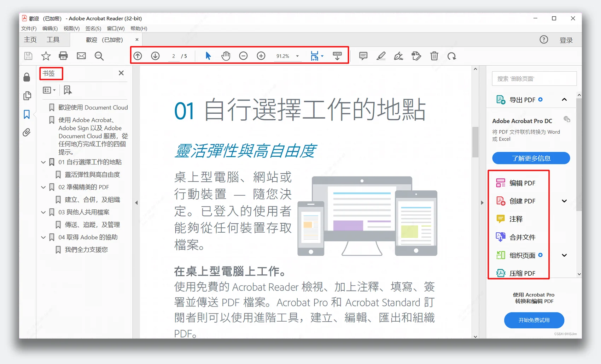This screenshot has height=364, width=601.
Task: Click the tools search box
Action: pyautogui.click(x=534, y=78)
